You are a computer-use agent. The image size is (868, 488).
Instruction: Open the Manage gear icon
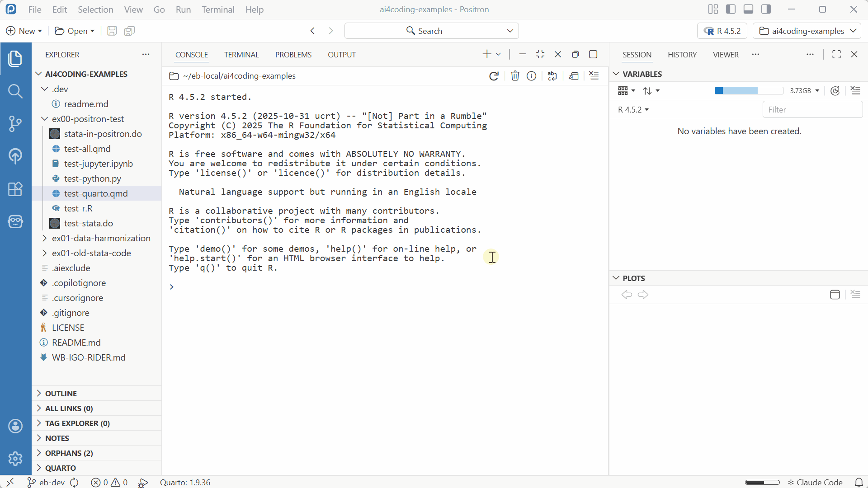15,458
